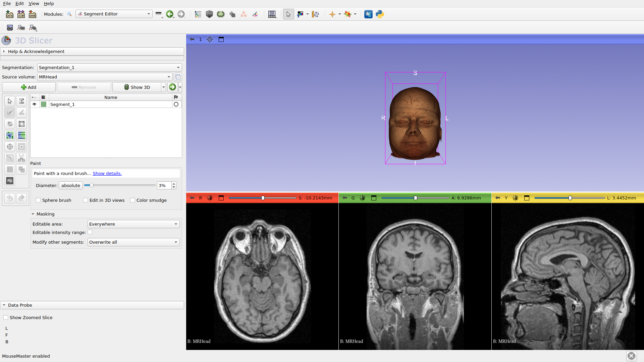
Task: Select the Level tracing effect
Action: tap(21, 124)
